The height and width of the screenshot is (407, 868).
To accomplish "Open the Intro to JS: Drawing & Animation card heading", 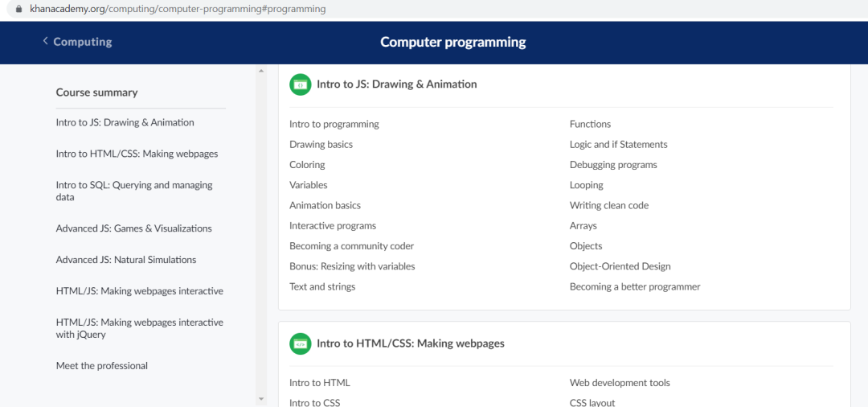I will [x=397, y=84].
